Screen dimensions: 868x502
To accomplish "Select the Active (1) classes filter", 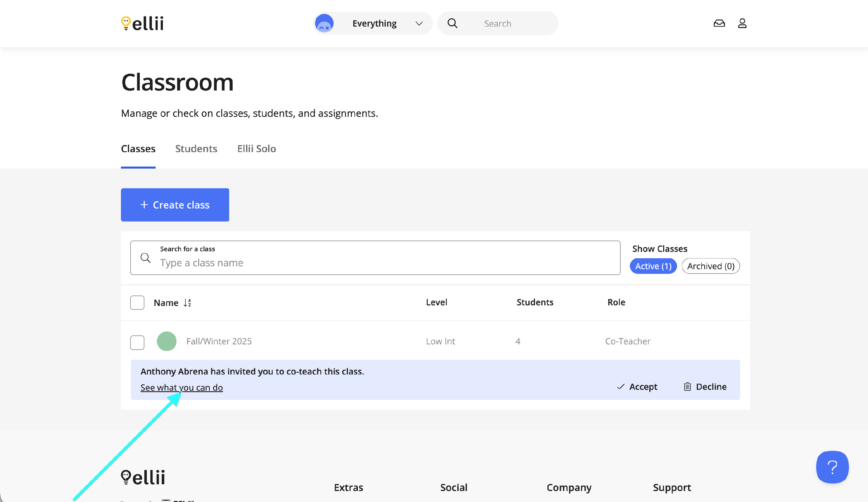I will 653,266.
